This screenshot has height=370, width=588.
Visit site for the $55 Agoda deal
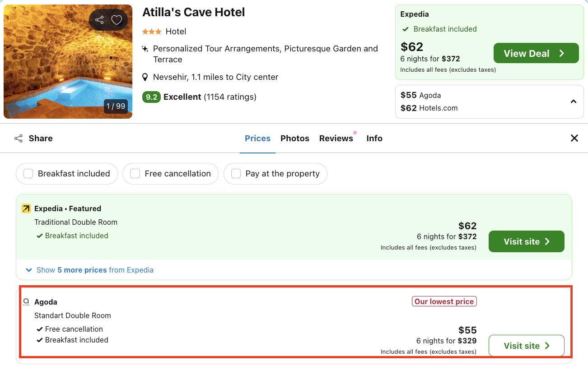tap(526, 345)
